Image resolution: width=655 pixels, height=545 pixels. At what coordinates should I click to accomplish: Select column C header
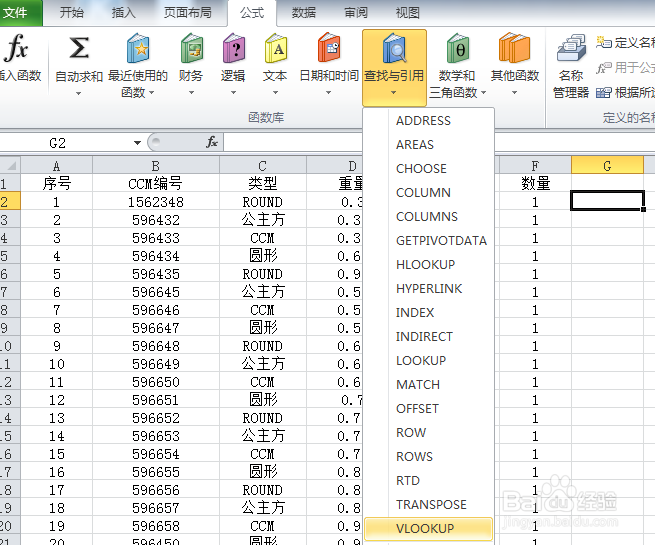(x=263, y=165)
